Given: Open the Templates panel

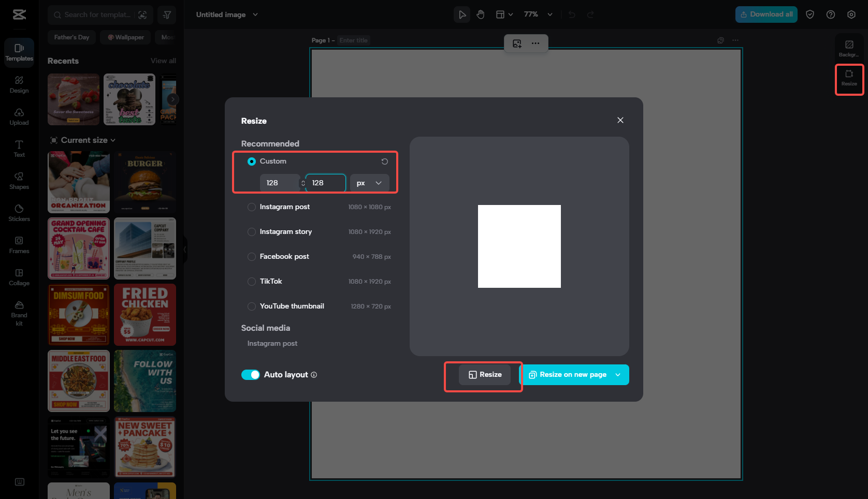Looking at the screenshot, I should [19, 52].
